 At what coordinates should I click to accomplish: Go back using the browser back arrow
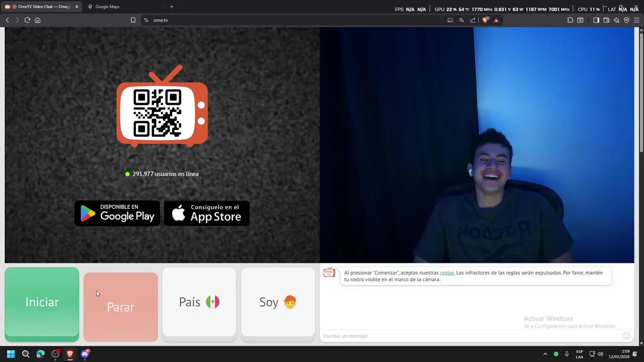click(7, 20)
